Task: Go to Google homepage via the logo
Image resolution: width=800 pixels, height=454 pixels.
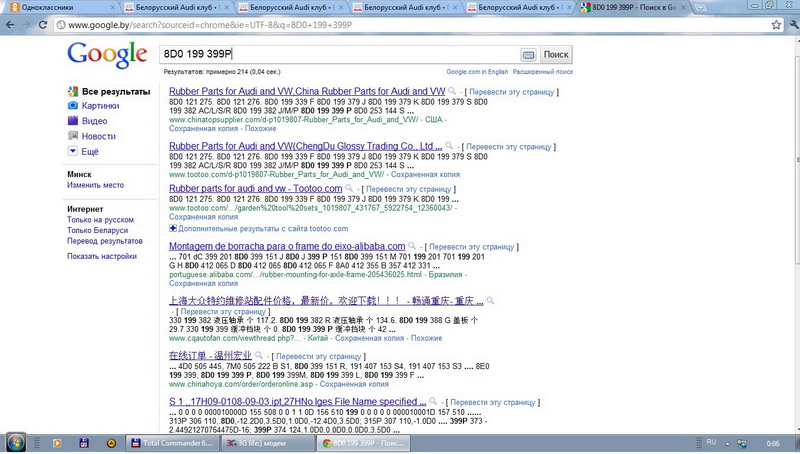Action: pyautogui.click(x=107, y=55)
